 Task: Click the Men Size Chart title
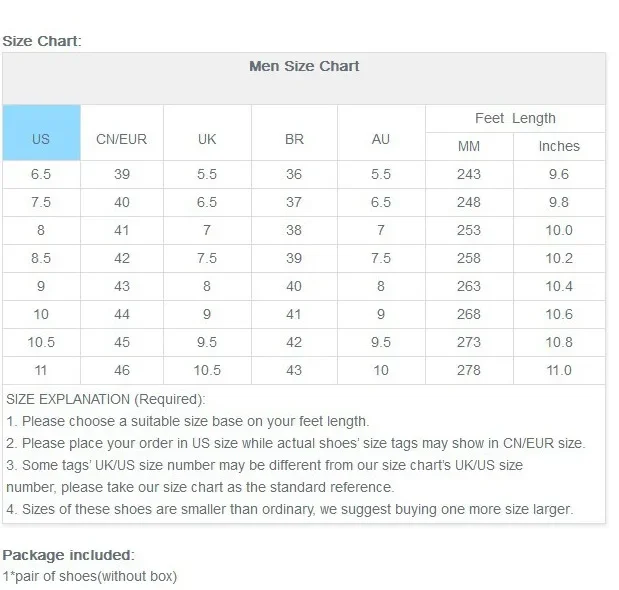(304, 66)
